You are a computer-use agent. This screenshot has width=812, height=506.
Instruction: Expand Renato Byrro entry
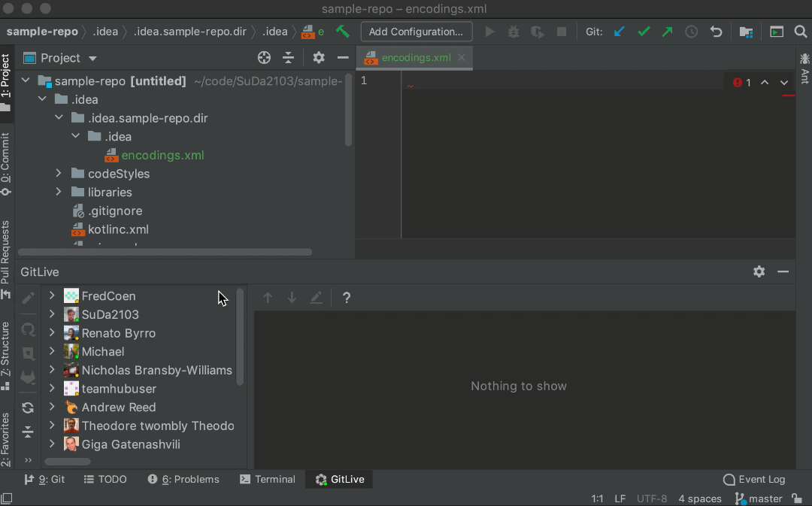point(52,332)
